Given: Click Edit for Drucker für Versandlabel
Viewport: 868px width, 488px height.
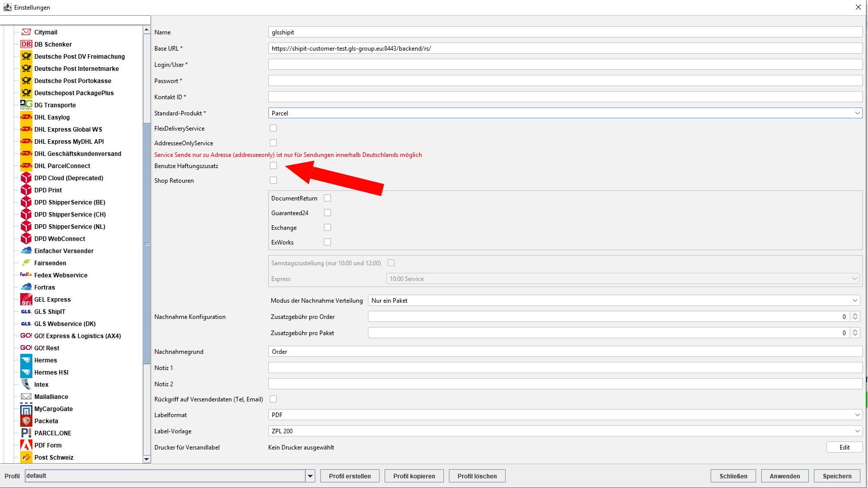Looking at the screenshot, I should tap(845, 447).
